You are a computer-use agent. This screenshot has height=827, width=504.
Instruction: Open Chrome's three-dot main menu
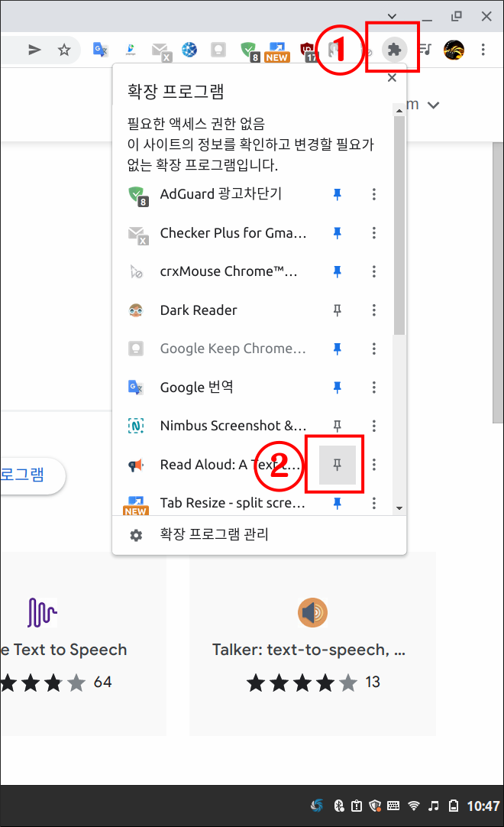[x=483, y=50]
